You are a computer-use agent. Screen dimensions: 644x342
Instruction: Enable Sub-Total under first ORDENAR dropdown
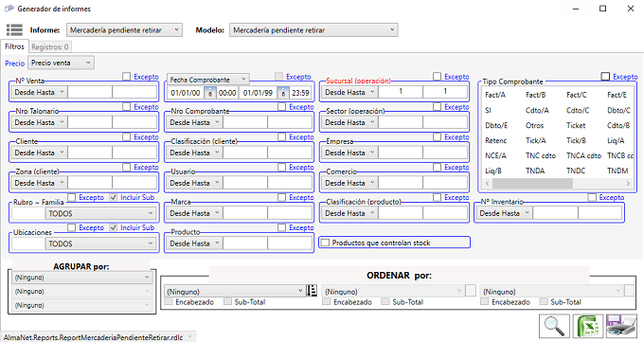[x=227, y=301]
